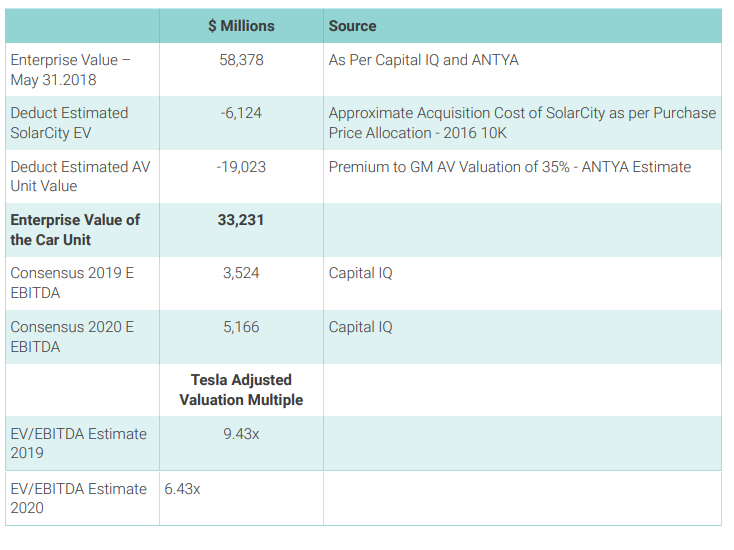The width and height of the screenshot is (734, 550).
Task: Click the multiple 9.43x
Action: [241, 434]
